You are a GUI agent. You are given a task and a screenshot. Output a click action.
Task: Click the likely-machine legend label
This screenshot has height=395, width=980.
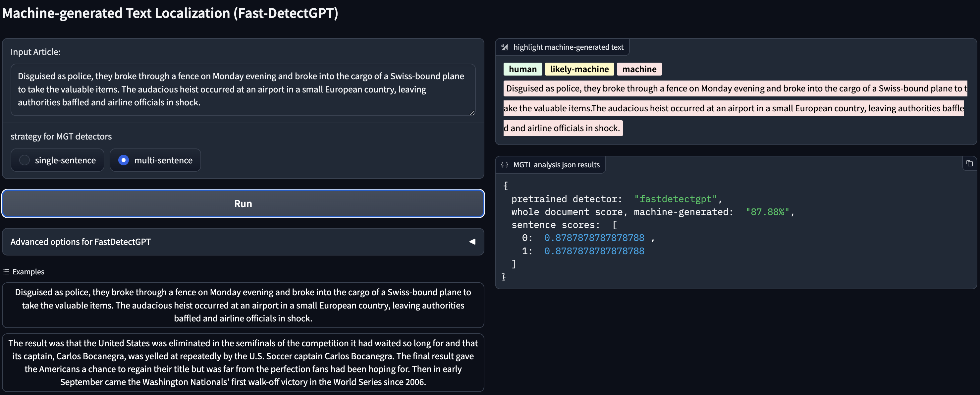(x=579, y=69)
